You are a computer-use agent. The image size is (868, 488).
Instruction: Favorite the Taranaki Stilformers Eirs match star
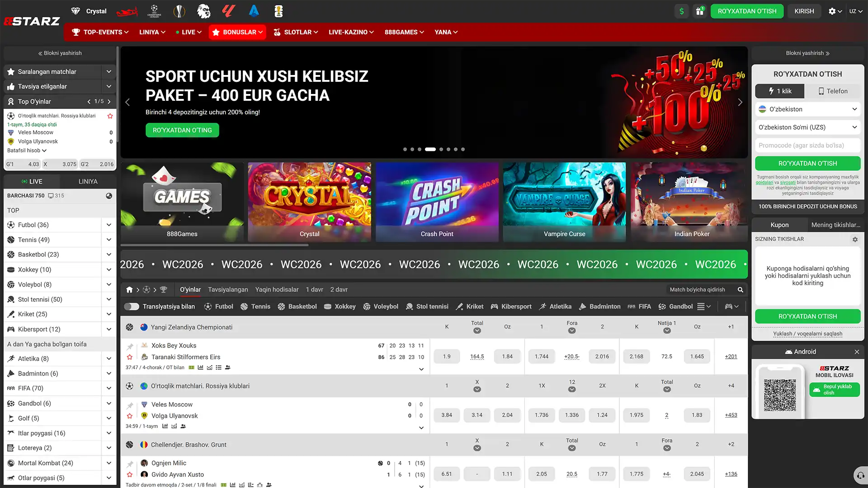tap(130, 357)
